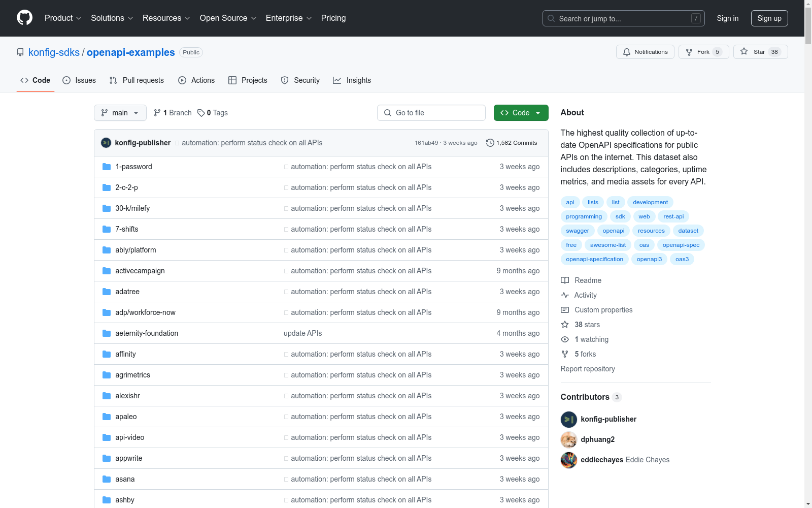Viewport: 812px width, 508px height.
Task: Click the affinity folder icon
Action: 107,354
